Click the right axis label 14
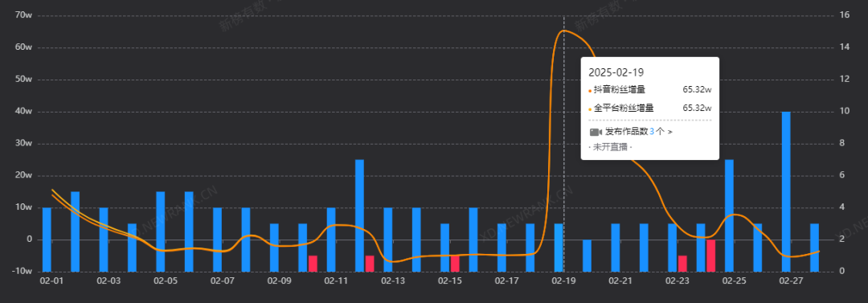This screenshot has width=868, height=303. (844, 47)
